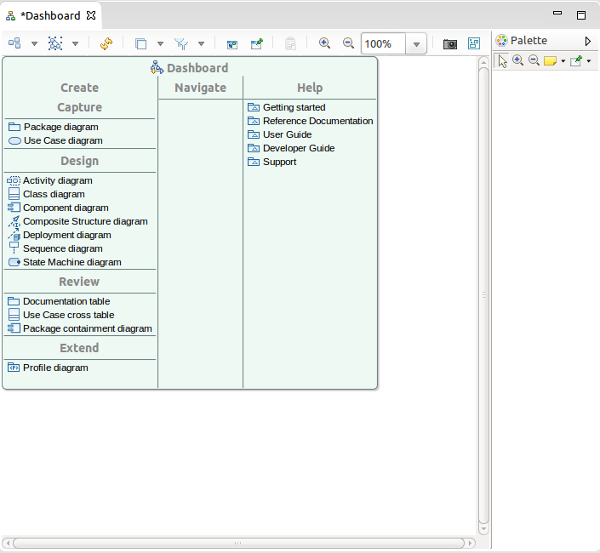
Task: Click the zoom in magnifier in toolbar
Action: [324, 44]
